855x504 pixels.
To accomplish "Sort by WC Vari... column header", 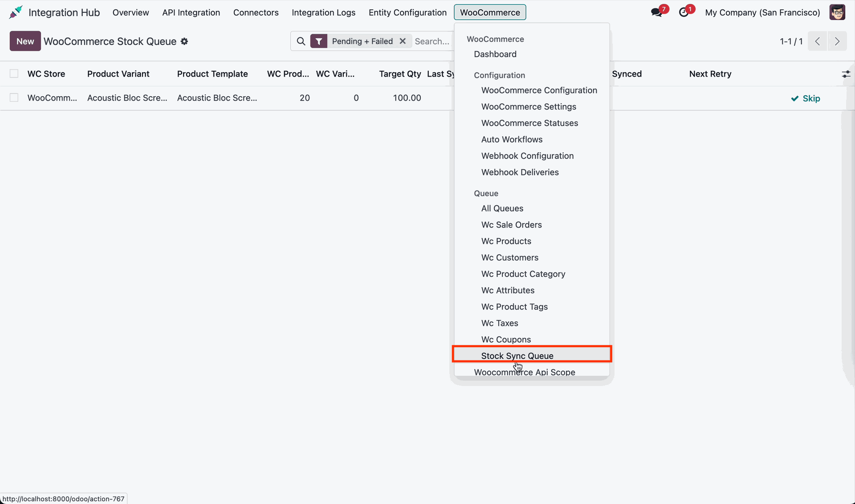I will (x=335, y=74).
